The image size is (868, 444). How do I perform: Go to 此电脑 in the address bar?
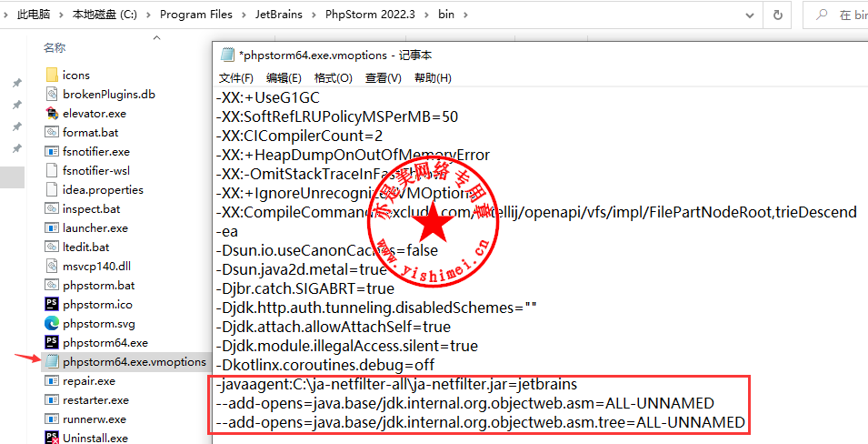[x=34, y=15]
